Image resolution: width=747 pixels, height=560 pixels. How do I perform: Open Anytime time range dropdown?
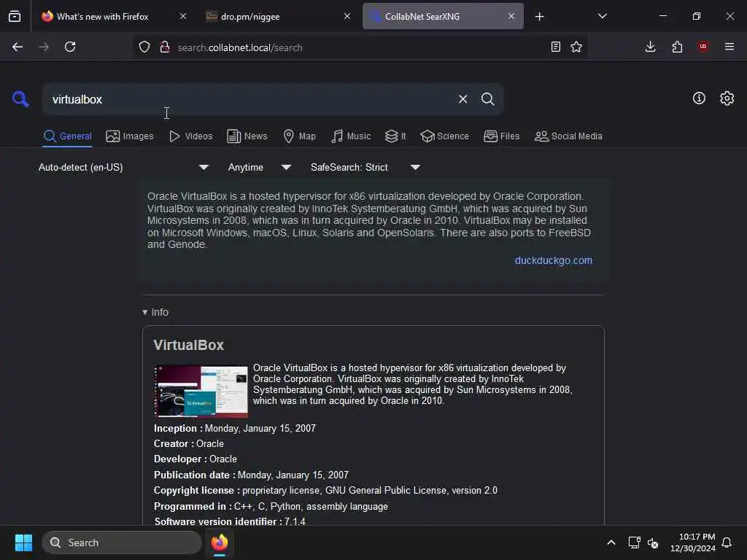click(259, 167)
